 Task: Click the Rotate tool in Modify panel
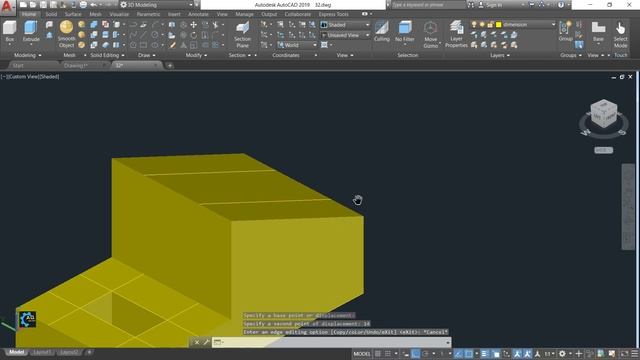[x=193, y=35]
